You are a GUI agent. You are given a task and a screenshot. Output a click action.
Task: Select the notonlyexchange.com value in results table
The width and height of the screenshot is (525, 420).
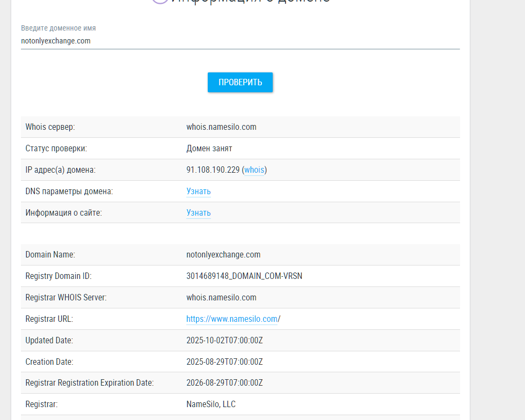[x=223, y=254]
